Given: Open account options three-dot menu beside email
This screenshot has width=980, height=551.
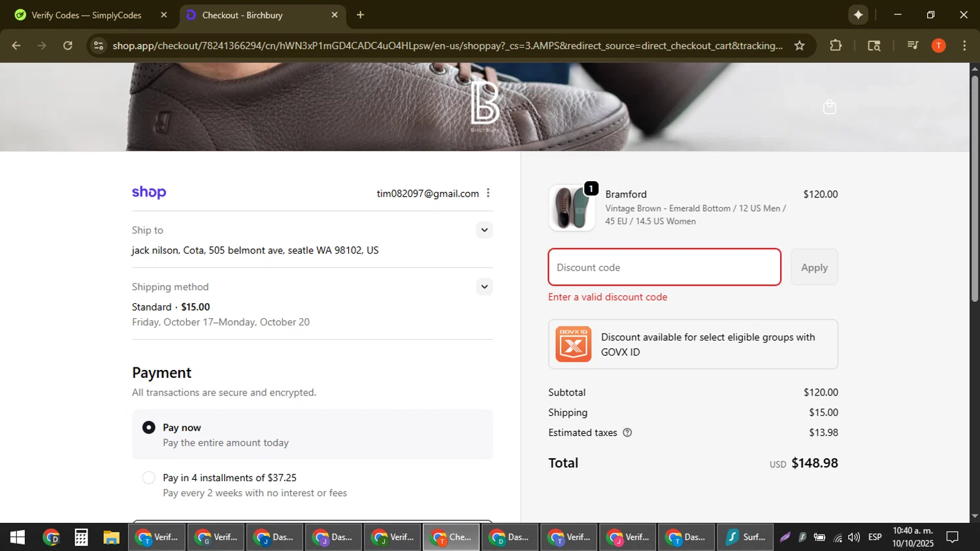Looking at the screenshot, I should (488, 193).
